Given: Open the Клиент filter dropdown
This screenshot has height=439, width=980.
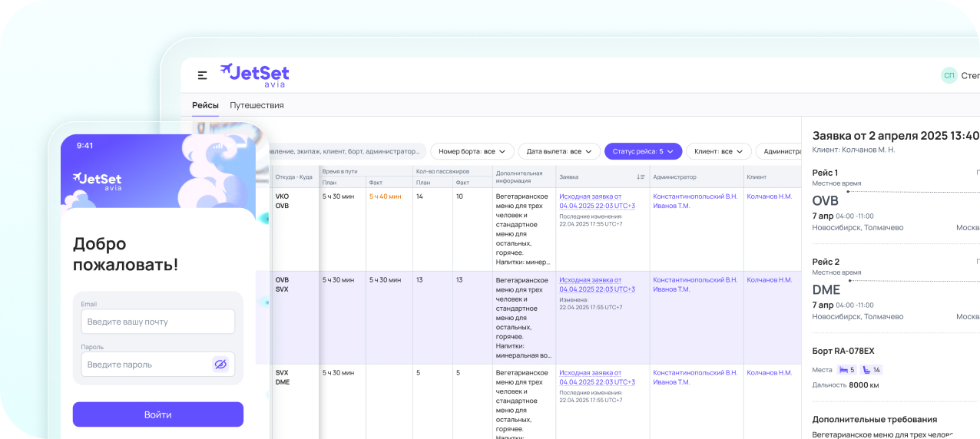Looking at the screenshot, I should point(718,151).
